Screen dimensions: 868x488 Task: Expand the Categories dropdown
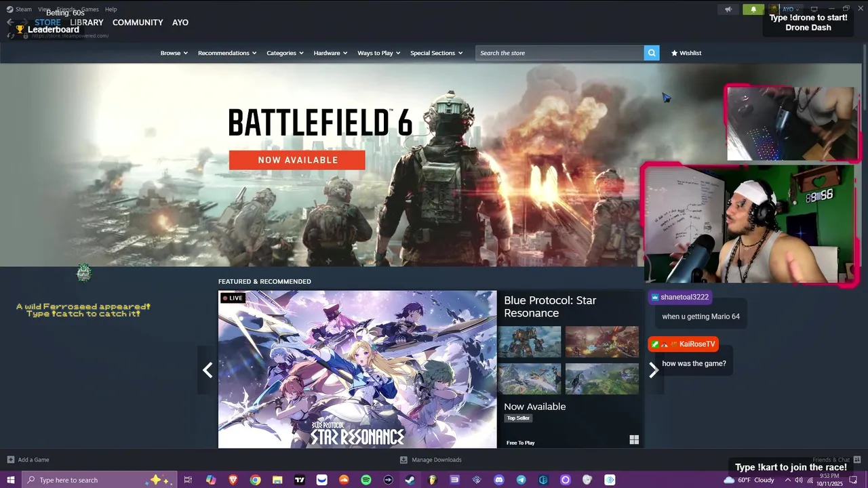[x=285, y=53]
